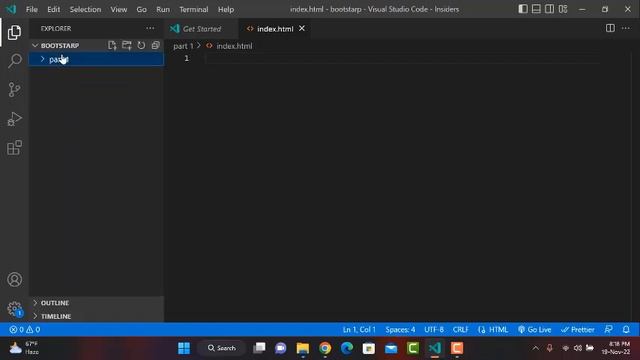640x360 pixels.
Task: Switch to the Get Started tab
Action: click(x=201, y=29)
